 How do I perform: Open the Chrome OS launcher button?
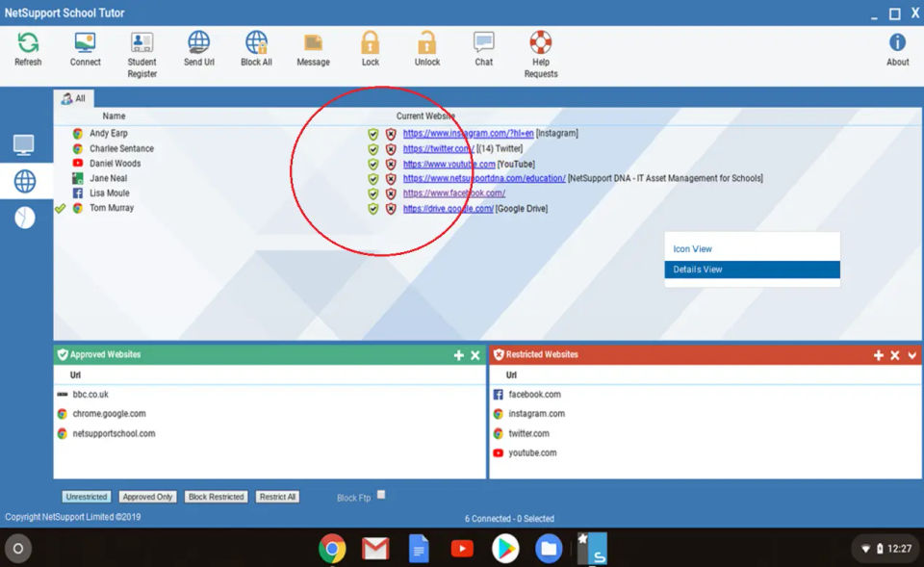(x=17, y=549)
